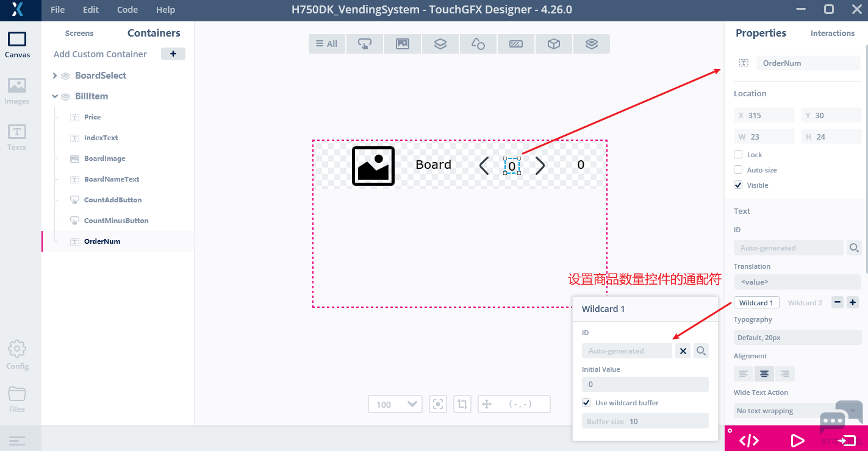Screen dimensions: 868x451
Task: Open the Images widget category
Action: click(x=403, y=44)
